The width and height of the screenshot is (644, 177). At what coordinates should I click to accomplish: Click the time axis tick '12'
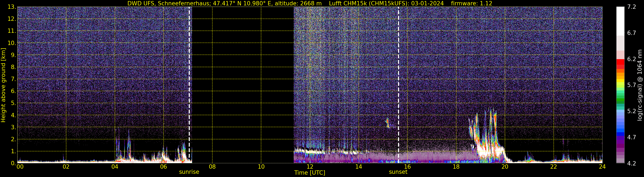point(310,167)
